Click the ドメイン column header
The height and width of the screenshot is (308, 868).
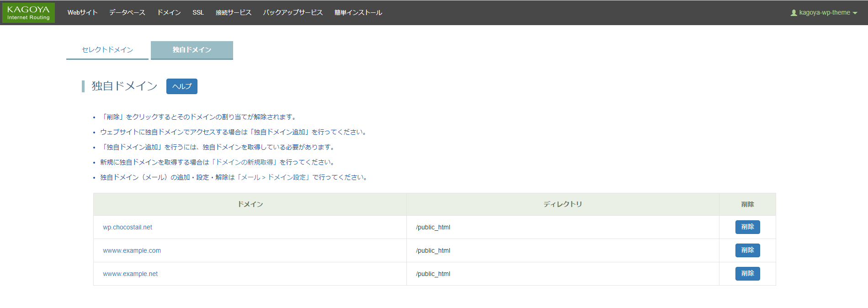point(250,204)
